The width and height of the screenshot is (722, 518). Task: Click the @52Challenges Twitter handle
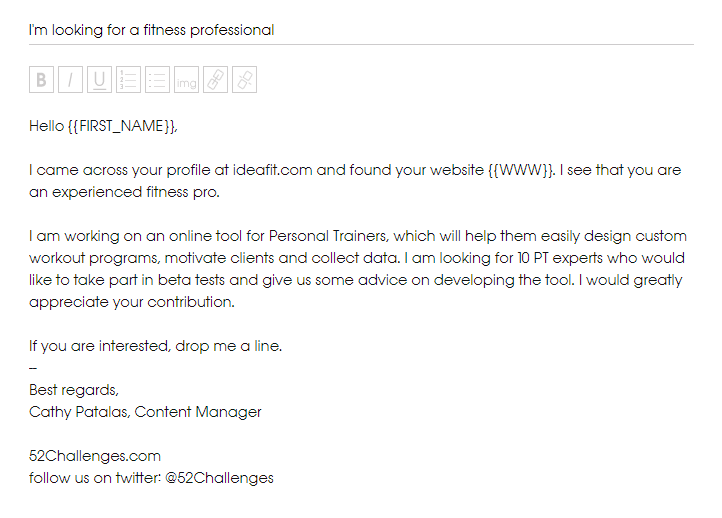[219, 478]
